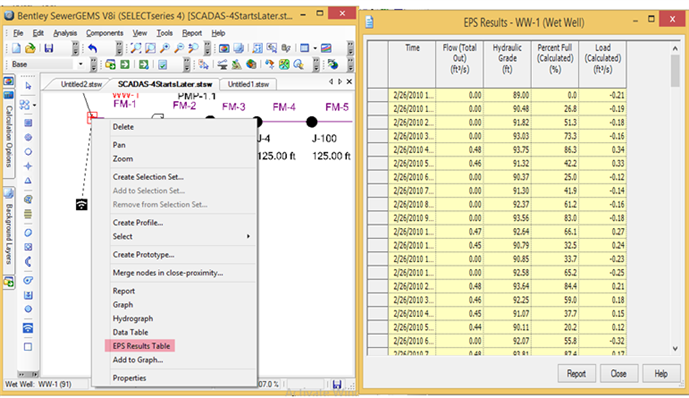Click the Hydraulic Grade column header
Image resolution: width=689 pixels, height=398 pixels.
coord(507,58)
